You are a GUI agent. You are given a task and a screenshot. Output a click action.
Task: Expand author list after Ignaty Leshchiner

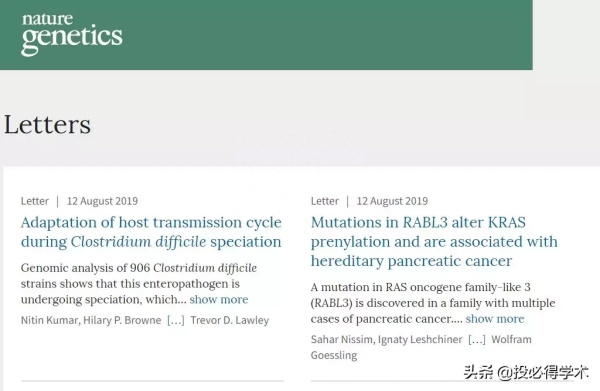click(477, 339)
